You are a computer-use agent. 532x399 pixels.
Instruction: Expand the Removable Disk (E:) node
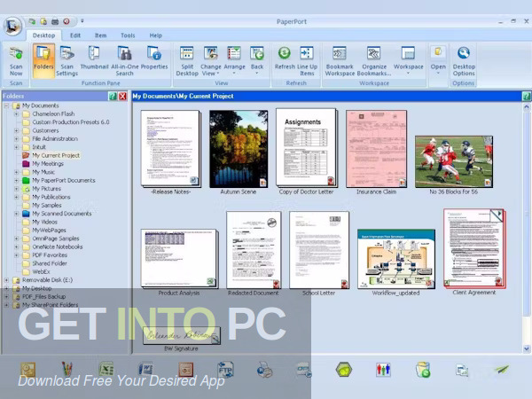pos(6,280)
